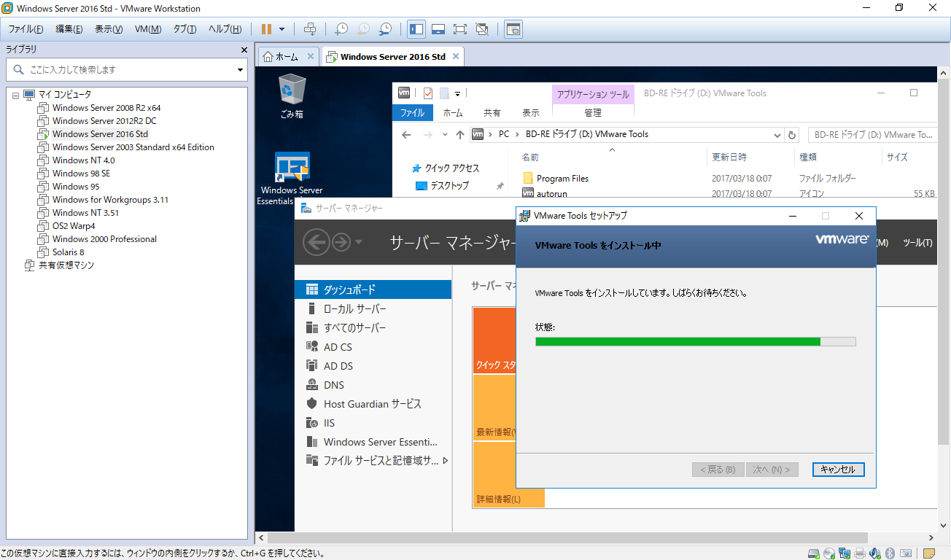
Task: Click the sound card status icon
Action: [874, 553]
